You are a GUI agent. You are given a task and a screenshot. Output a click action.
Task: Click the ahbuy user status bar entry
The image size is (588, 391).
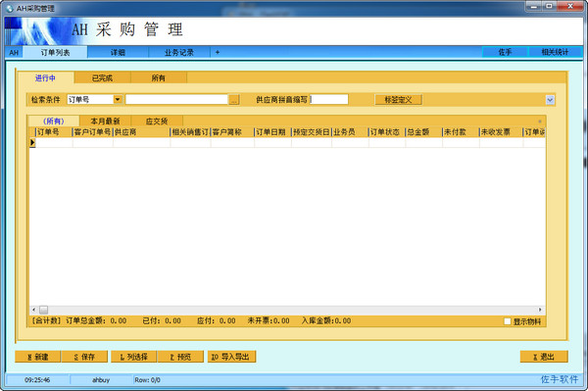point(101,380)
